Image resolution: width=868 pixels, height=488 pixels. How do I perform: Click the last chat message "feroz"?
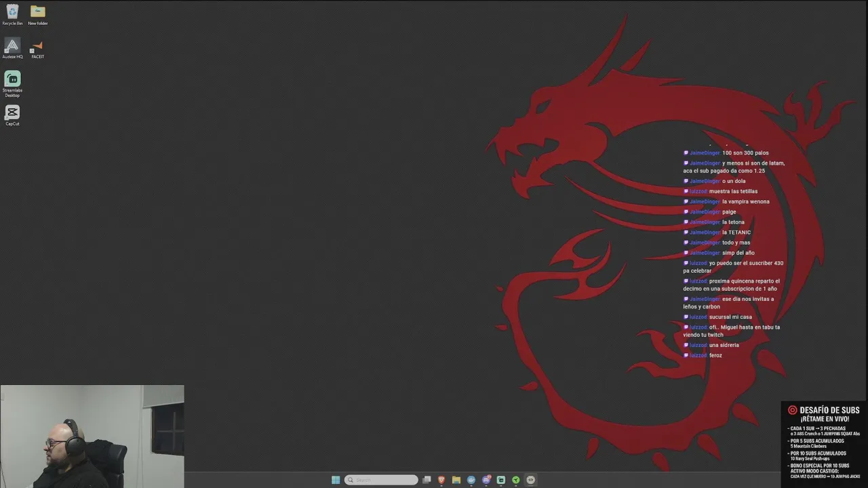[x=715, y=355]
